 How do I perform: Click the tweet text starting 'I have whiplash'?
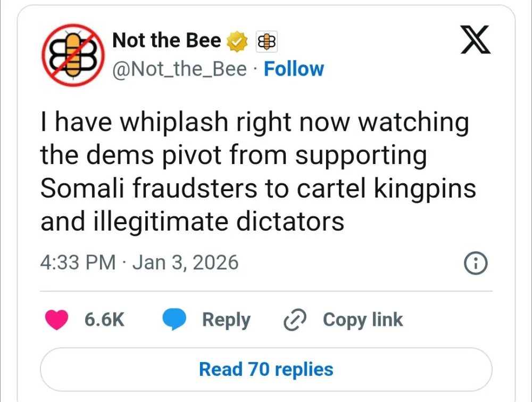[254, 122]
